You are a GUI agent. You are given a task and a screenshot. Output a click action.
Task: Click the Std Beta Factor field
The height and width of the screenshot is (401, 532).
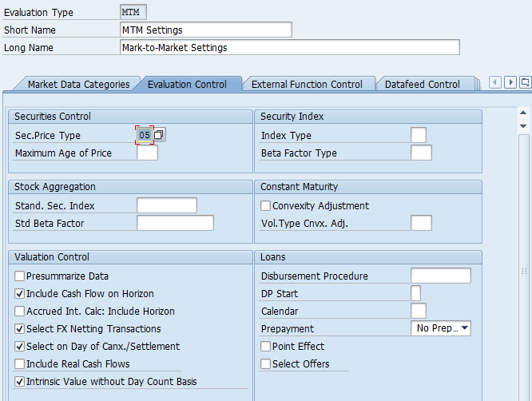(175, 224)
